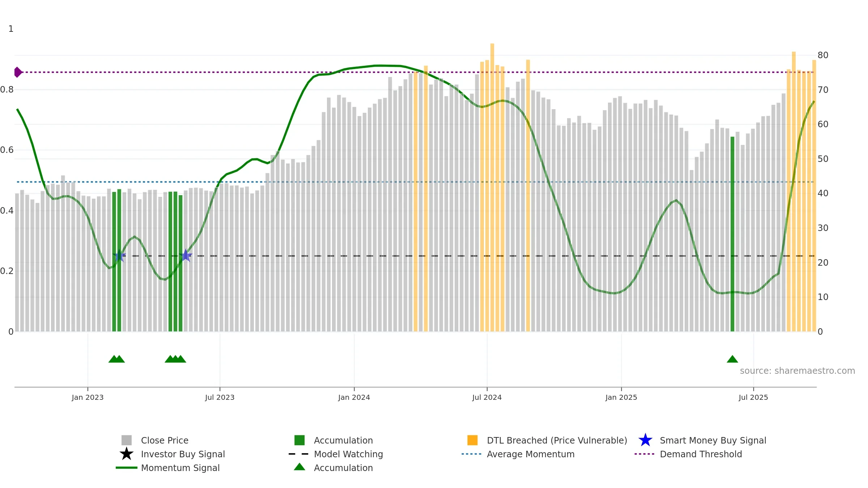Toggle the 'Average Momentum' legend label
This screenshot has width=868, height=488.
[x=531, y=454]
